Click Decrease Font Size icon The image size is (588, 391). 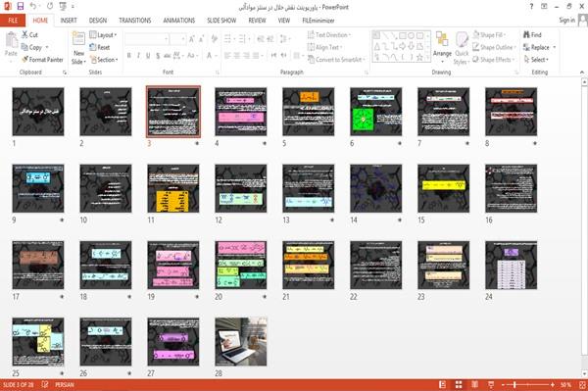(201, 38)
